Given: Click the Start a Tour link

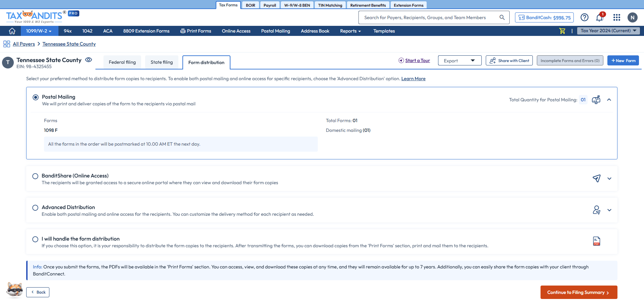Looking at the screenshot, I should pyautogui.click(x=418, y=61).
